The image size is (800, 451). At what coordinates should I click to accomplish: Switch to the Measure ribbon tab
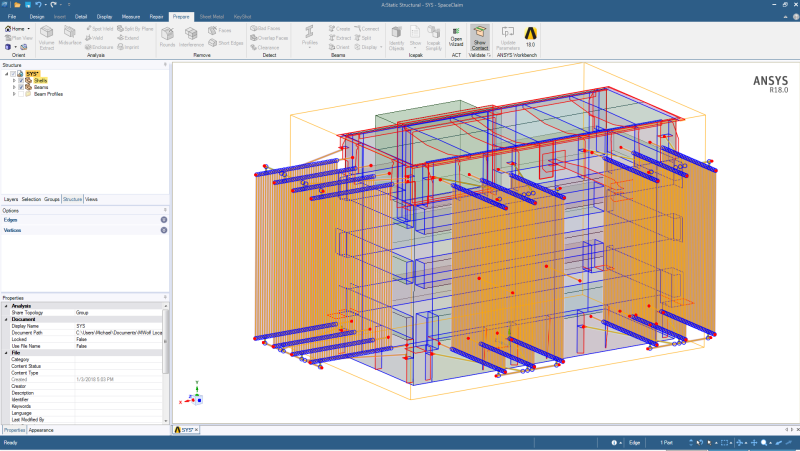tap(131, 17)
